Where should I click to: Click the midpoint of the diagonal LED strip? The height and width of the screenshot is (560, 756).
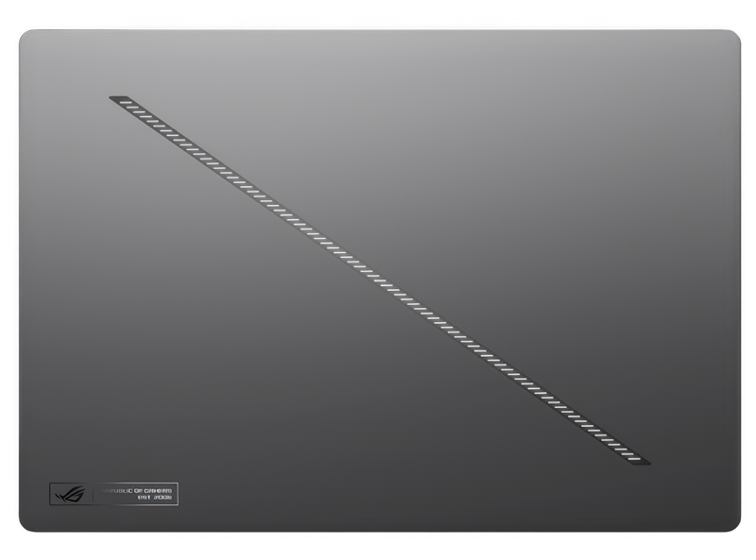click(x=380, y=280)
